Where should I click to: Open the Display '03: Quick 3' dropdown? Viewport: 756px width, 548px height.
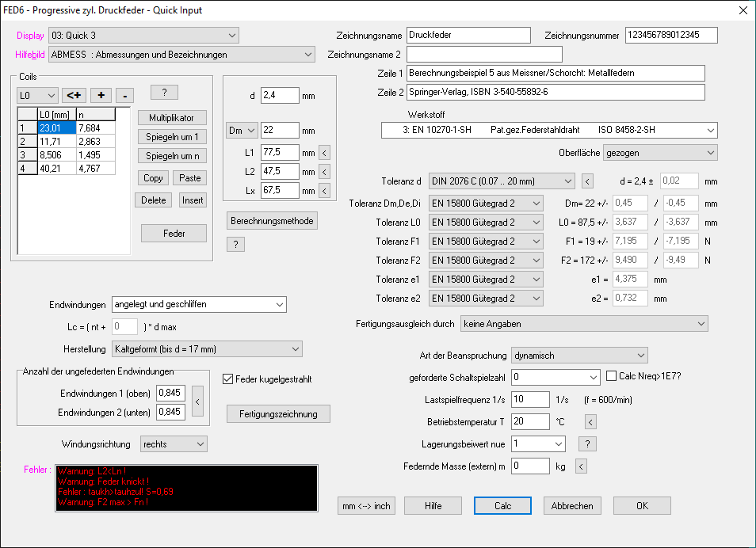point(143,35)
